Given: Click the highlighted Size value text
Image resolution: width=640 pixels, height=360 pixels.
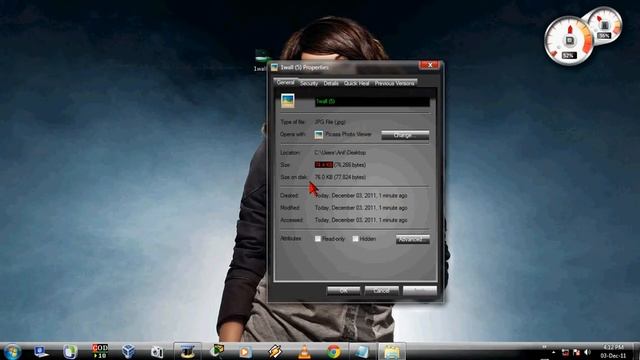Looking at the screenshot, I should [x=324, y=165].
